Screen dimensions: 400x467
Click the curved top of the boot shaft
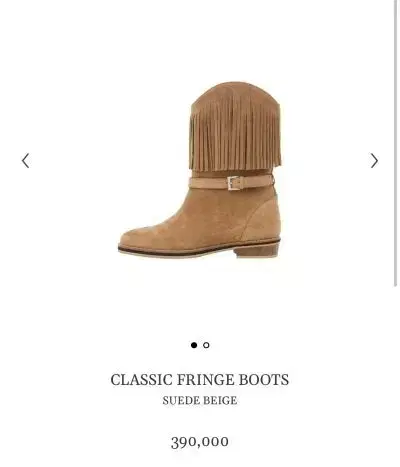(x=236, y=92)
